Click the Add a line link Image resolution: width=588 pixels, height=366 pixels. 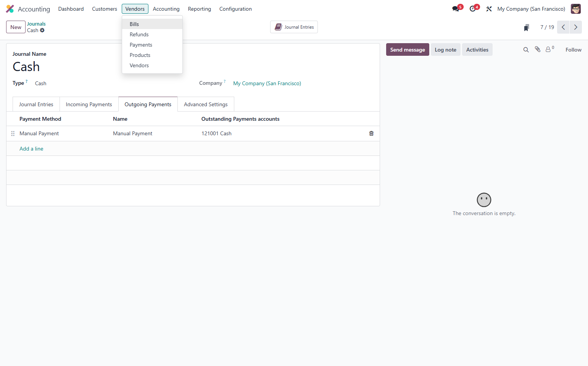31,149
